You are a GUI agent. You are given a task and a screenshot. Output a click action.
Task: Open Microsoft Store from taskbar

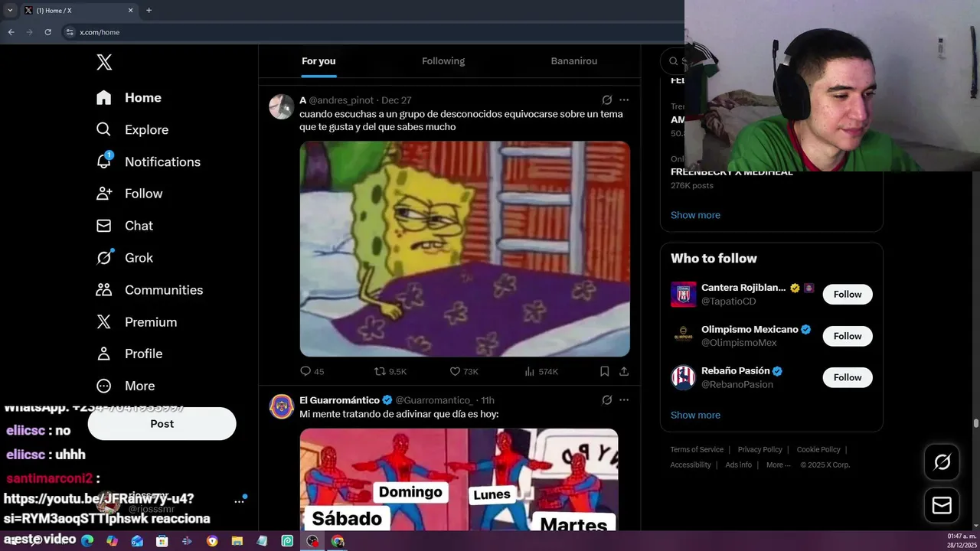point(162,541)
